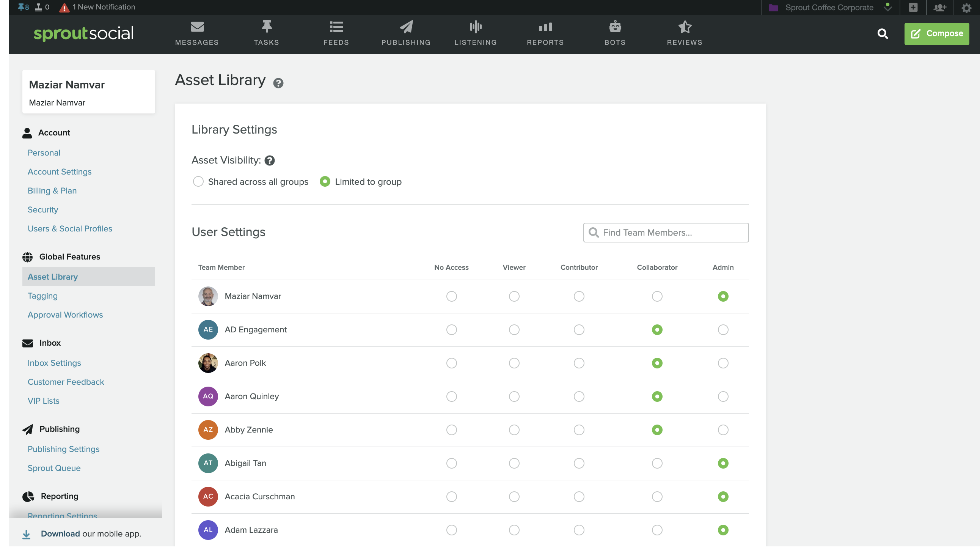Open the Tasks pushpin icon
The height and width of the screenshot is (557, 980).
tap(267, 27)
